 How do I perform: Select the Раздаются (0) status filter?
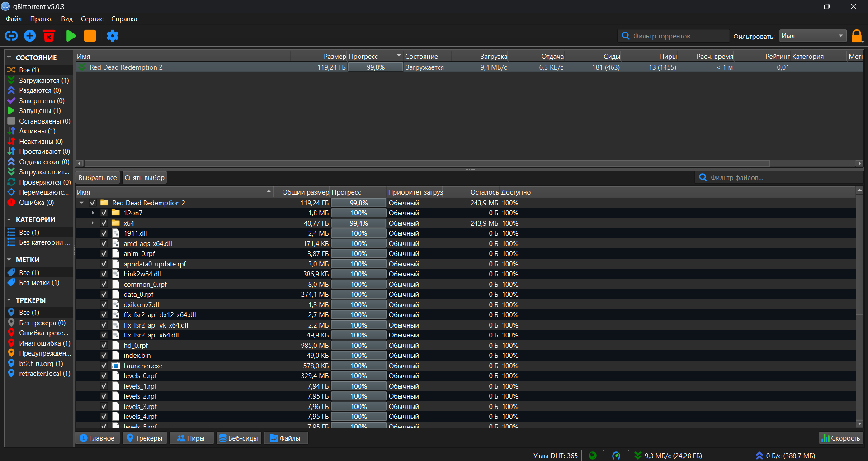[38, 90]
